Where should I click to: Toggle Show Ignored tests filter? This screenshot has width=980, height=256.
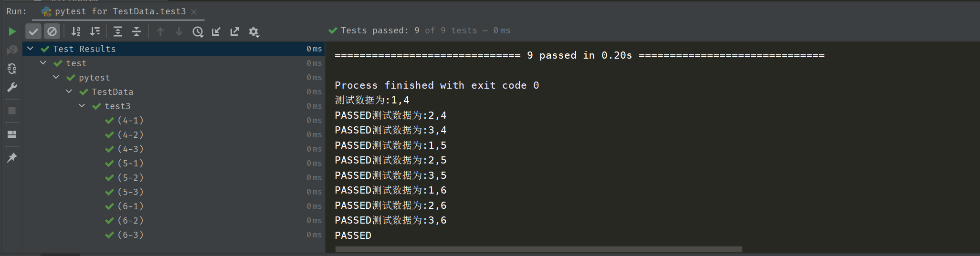52,31
